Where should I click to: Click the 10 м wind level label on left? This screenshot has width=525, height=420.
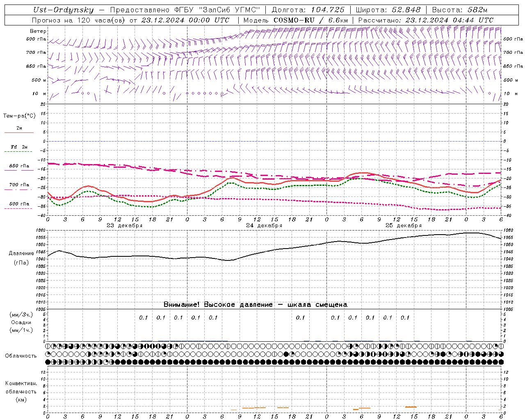(39, 94)
